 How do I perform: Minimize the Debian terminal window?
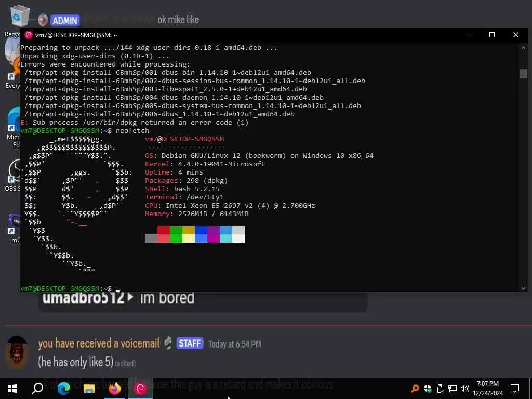(x=469, y=35)
